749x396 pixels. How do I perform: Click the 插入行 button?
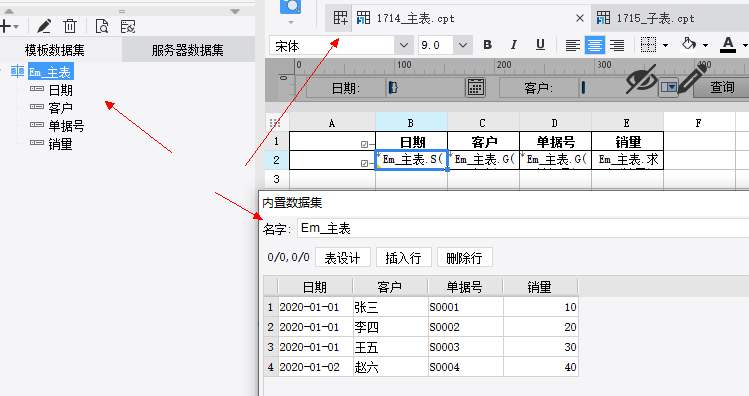coord(404,258)
